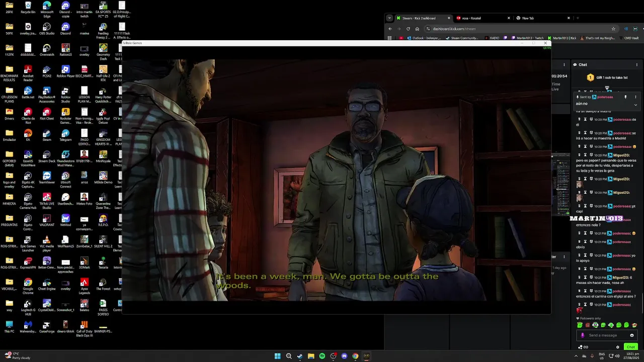Open chat settings gear icon
The height and width of the screenshot is (362, 644).
[618, 347]
